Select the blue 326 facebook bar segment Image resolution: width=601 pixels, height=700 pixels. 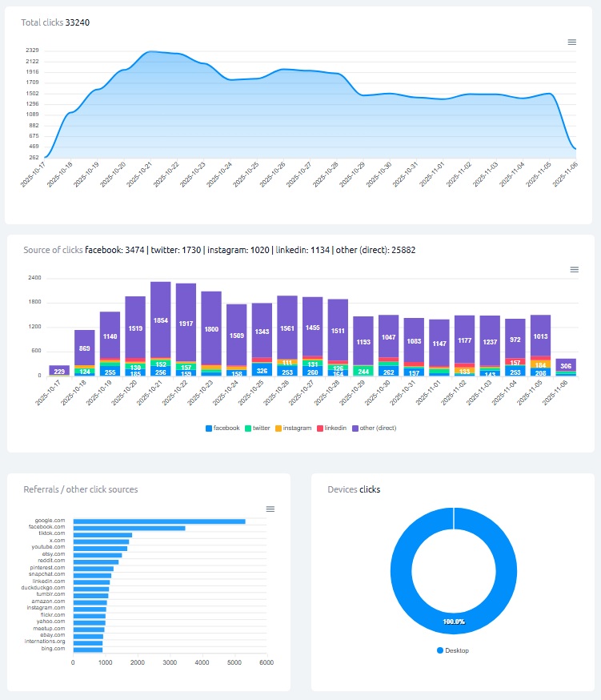coord(262,371)
